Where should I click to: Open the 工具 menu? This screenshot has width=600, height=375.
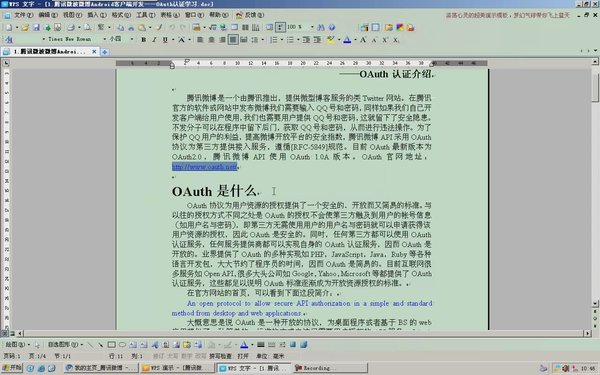click(145, 15)
